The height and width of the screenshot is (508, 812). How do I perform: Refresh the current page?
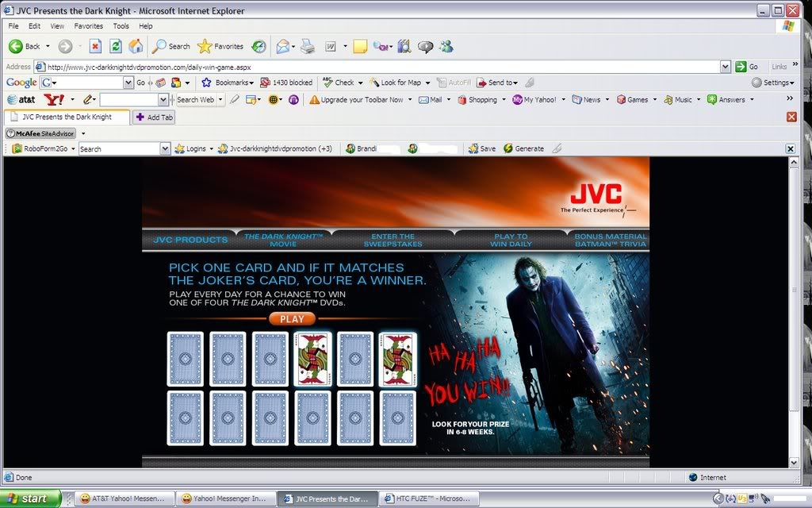coord(116,46)
